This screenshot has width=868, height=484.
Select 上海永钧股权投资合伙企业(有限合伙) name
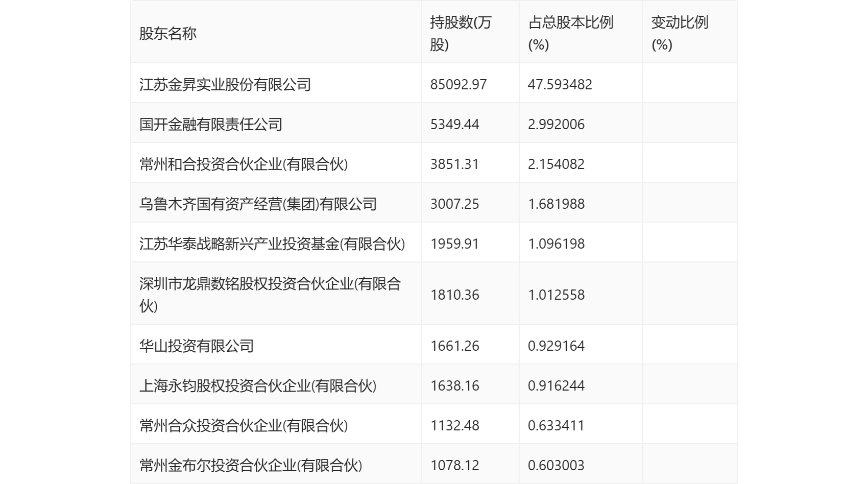coord(258,385)
